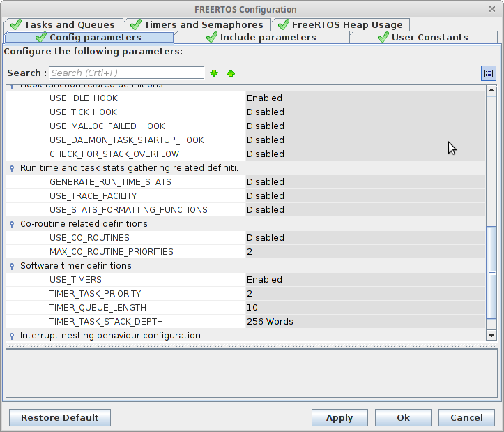Select the USE_CO_ROUTINES parameter name

pos(89,237)
